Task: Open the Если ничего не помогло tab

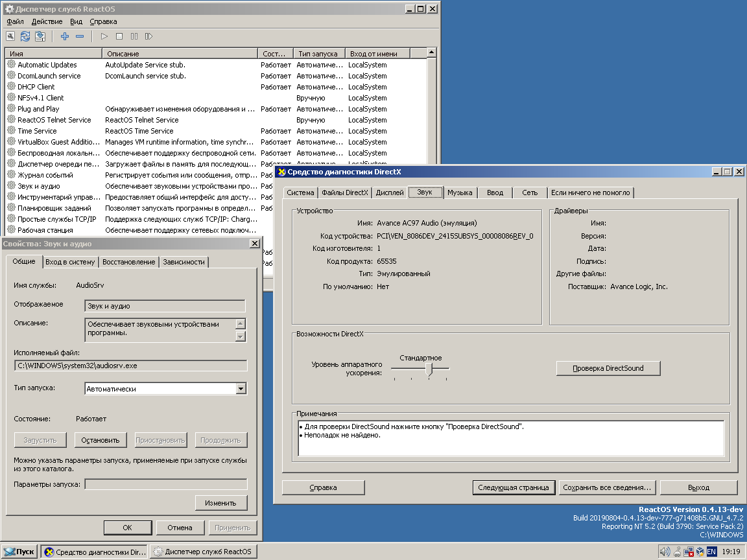Action: [x=590, y=192]
